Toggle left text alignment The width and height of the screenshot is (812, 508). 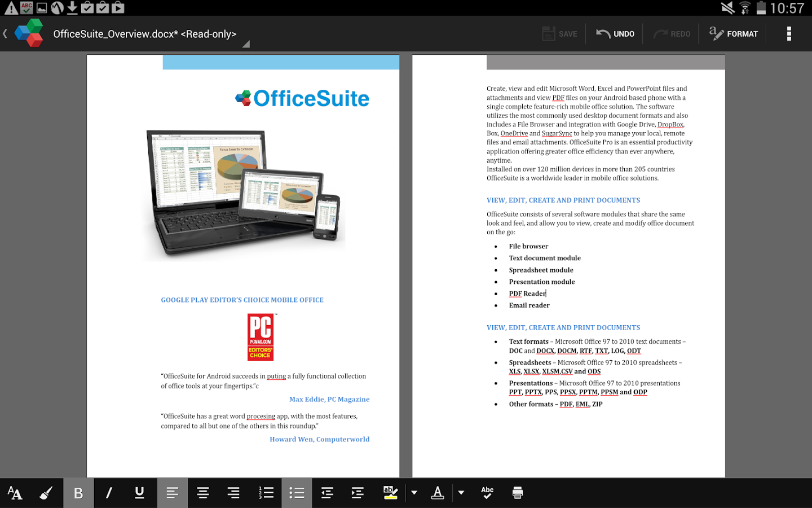[x=172, y=492]
